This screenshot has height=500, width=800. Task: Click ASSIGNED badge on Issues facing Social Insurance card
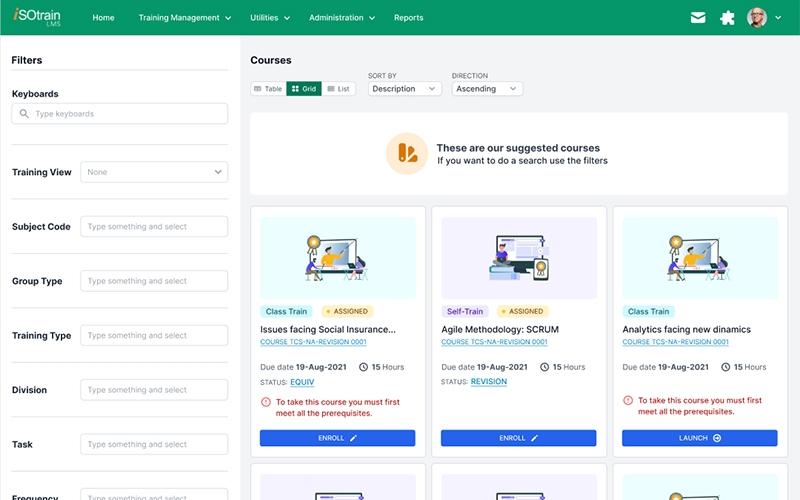pos(347,311)
